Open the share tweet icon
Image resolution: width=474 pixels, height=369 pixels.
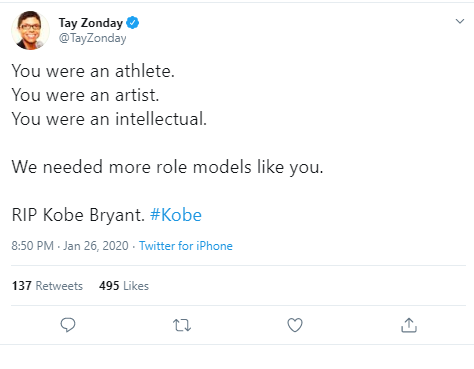coord(409,325)
